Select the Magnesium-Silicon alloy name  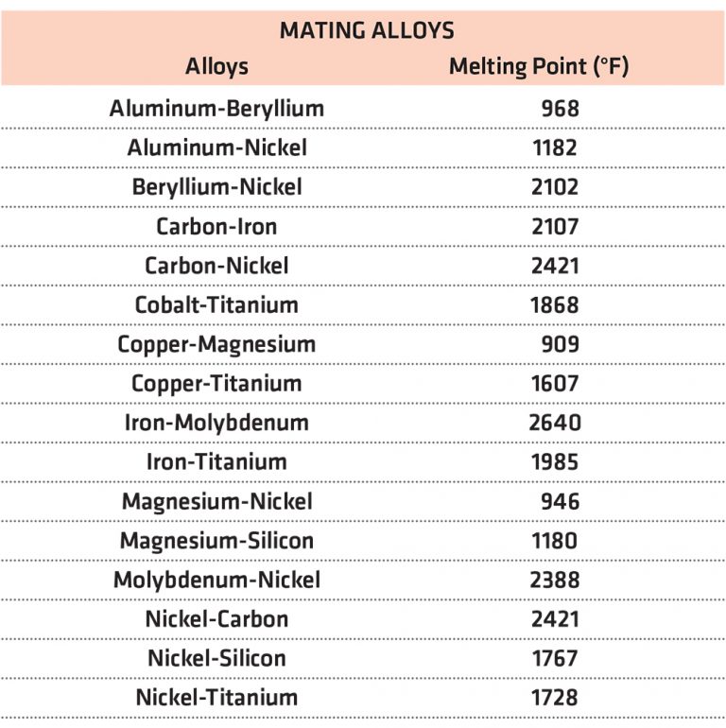coord(216,541)
